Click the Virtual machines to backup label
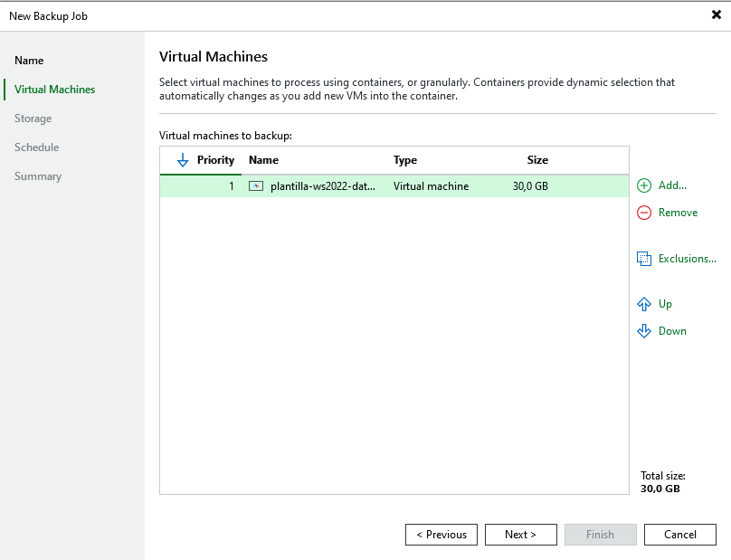The width and height of the screenshot is (731, 560). pyautogui.click(x=225, y=136)
